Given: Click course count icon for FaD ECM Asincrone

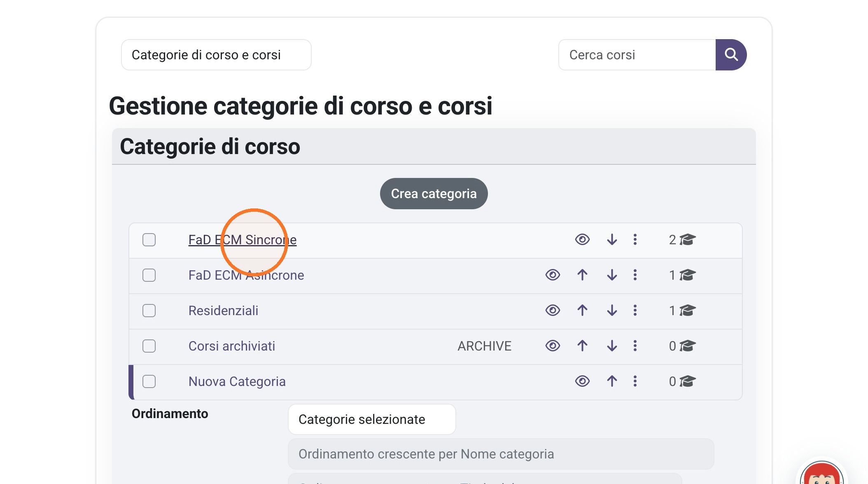Looking at the screenshot, I should (x=687, y=275).
